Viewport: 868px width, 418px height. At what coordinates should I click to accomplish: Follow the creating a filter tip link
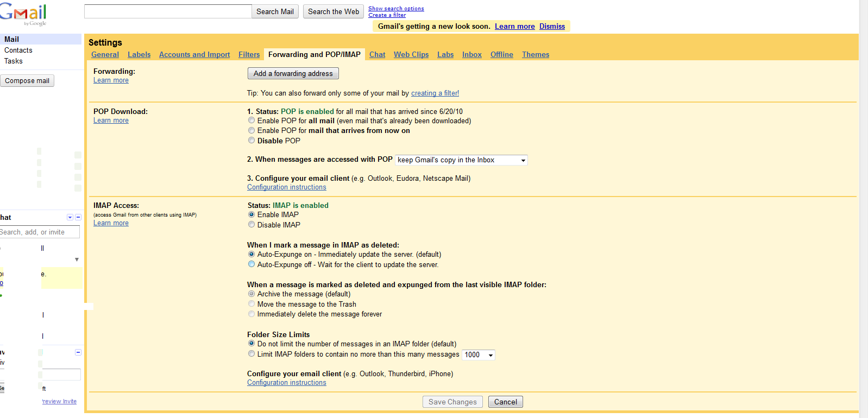435,93
